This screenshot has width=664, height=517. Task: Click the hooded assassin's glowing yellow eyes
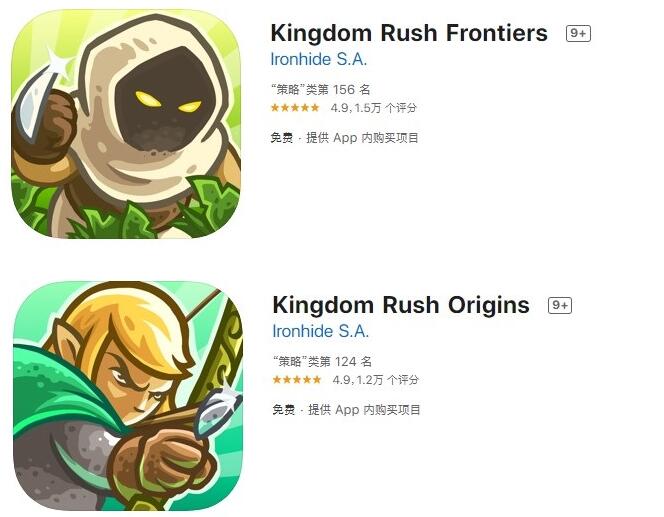click(x=168, y=102)
